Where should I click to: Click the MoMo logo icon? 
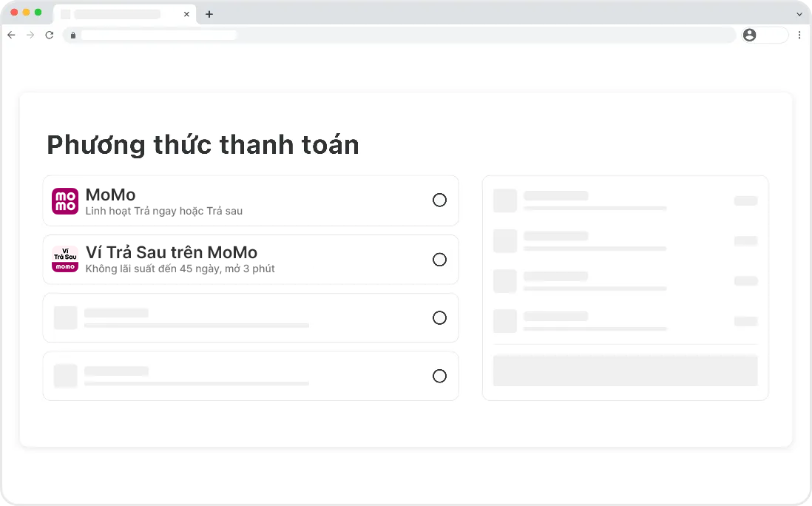click(65, 200)
